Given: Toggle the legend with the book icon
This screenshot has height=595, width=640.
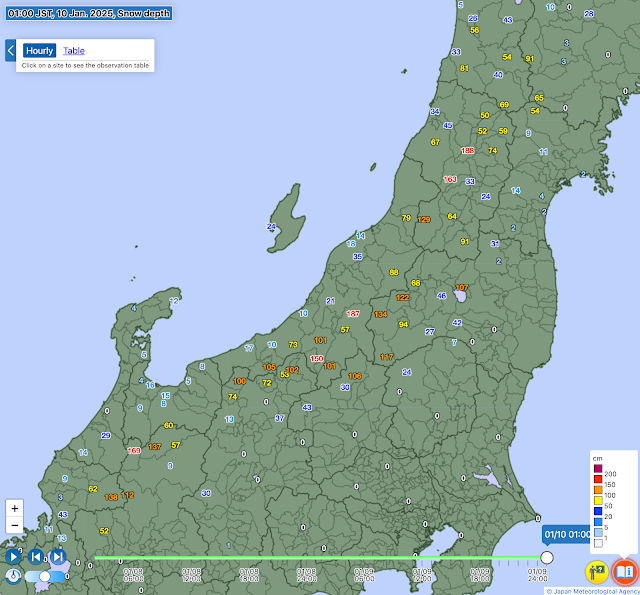Looking at the screenshot, I should pyautogui.click(x=624, y=572).
